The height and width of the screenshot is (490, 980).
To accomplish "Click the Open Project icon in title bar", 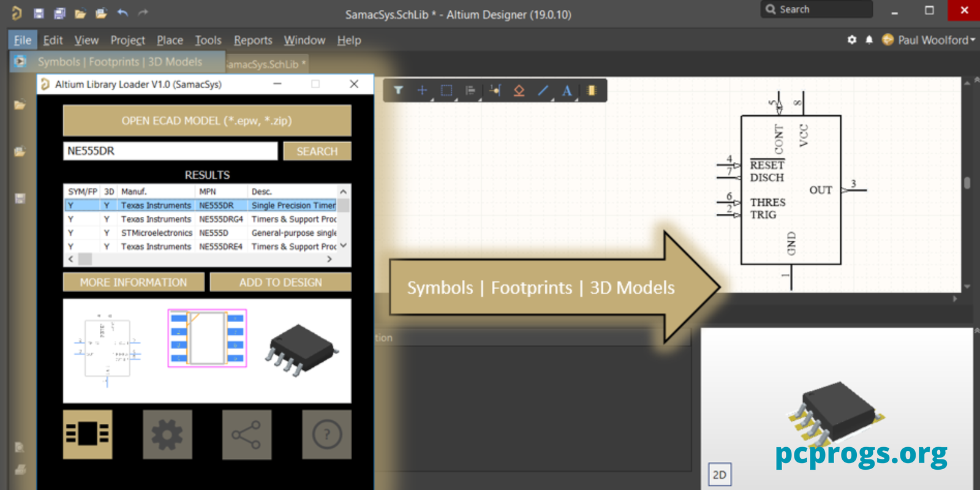I will tap(101, 13).
